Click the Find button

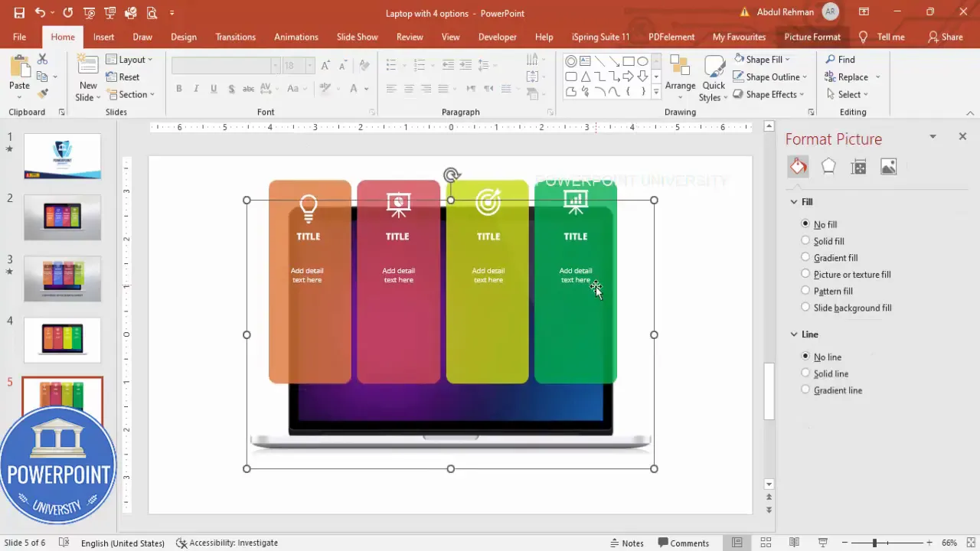[x=840, y=59]
